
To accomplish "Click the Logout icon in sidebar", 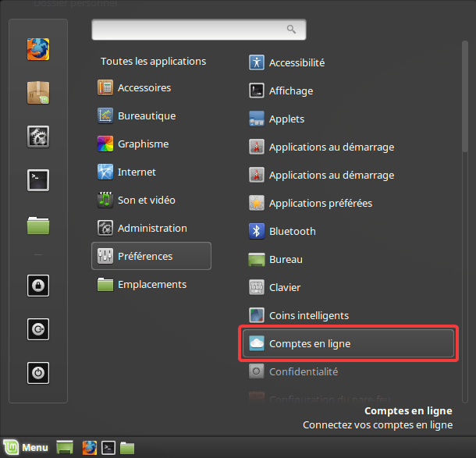I will (38, 329).
